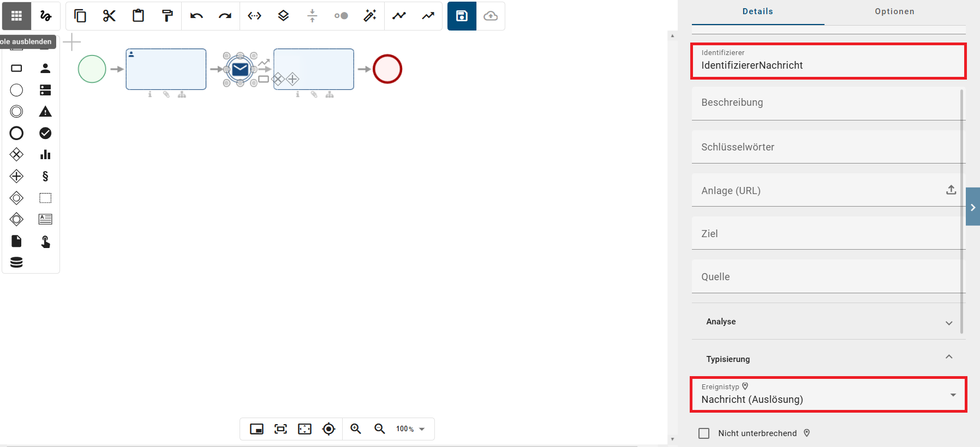Select the red end event on canvas
Viewport: 980px width, 447px height.
pos(387,69)
